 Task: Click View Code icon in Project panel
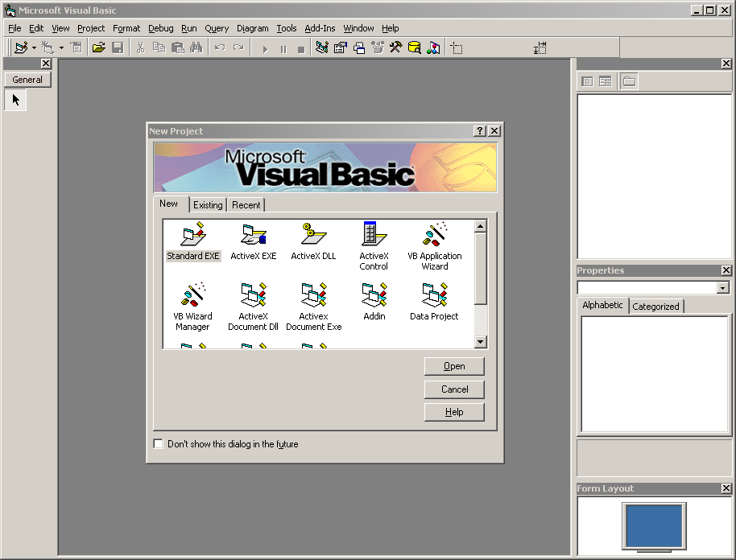pyautogui.click(x=587, y=81)
